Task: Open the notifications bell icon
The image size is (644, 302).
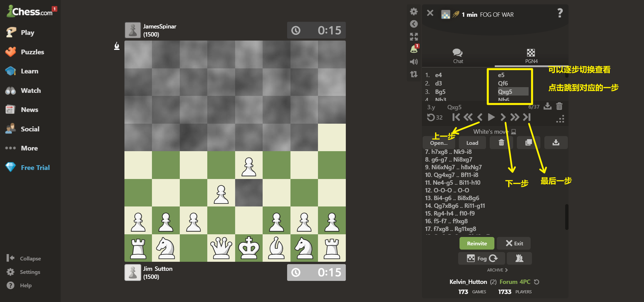Action: (414, 49)
